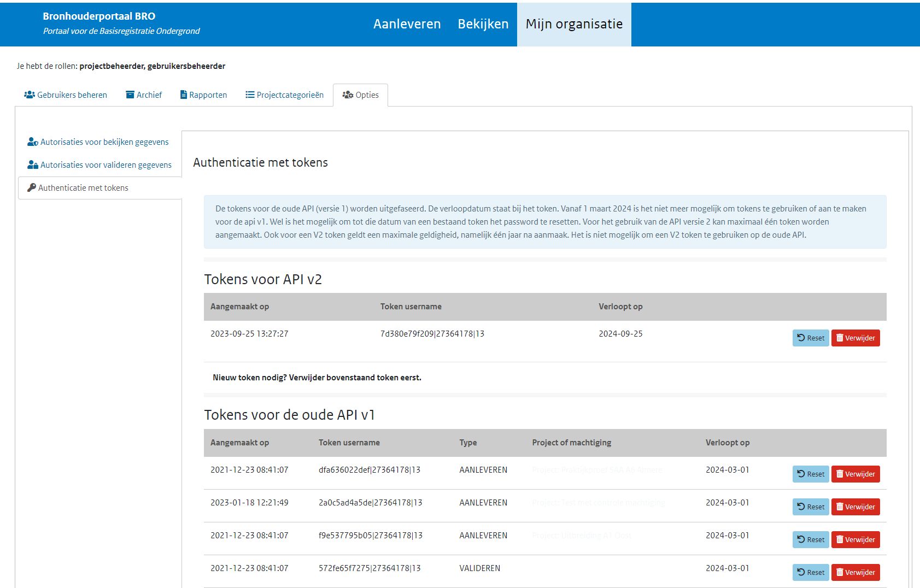Click the users icon beside Gebruikers beheren
The height and width of the screenshot is (588, 920).
(30, 95)
